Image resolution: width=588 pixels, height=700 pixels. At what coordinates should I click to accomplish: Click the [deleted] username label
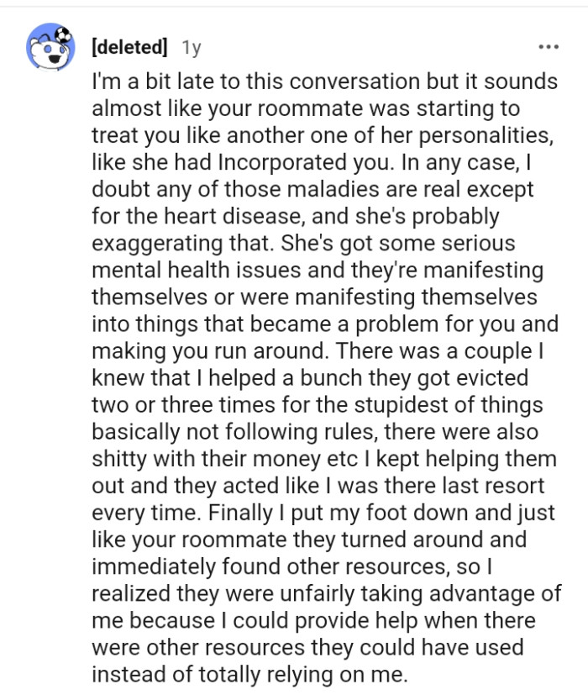coord(129,47)
